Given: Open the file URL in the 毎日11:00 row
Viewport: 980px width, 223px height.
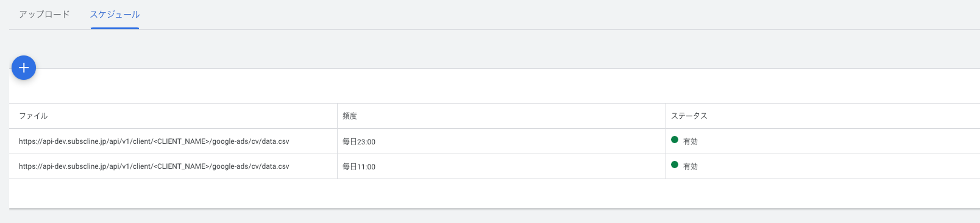Looking at the screenshot, I should pos(154,166).
